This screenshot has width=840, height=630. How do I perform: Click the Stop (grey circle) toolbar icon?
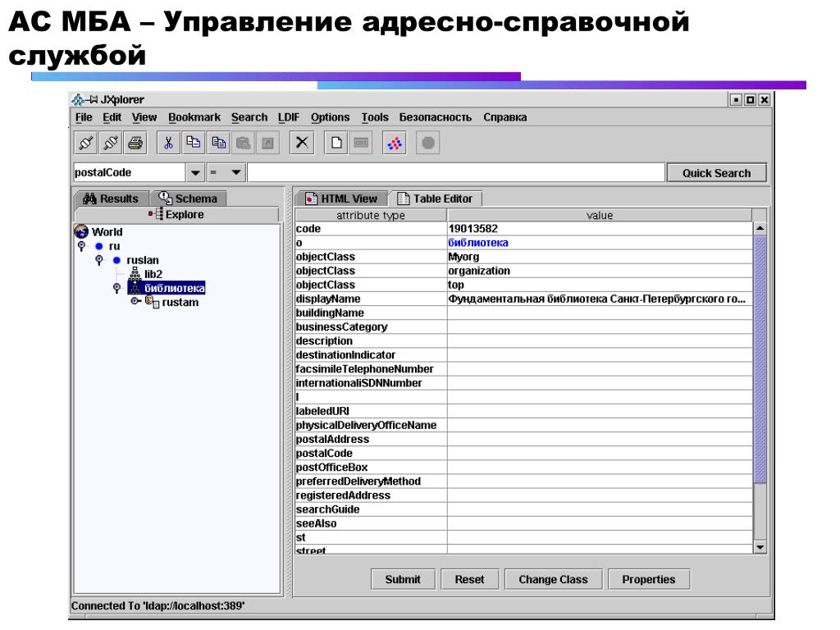point(427,143)
